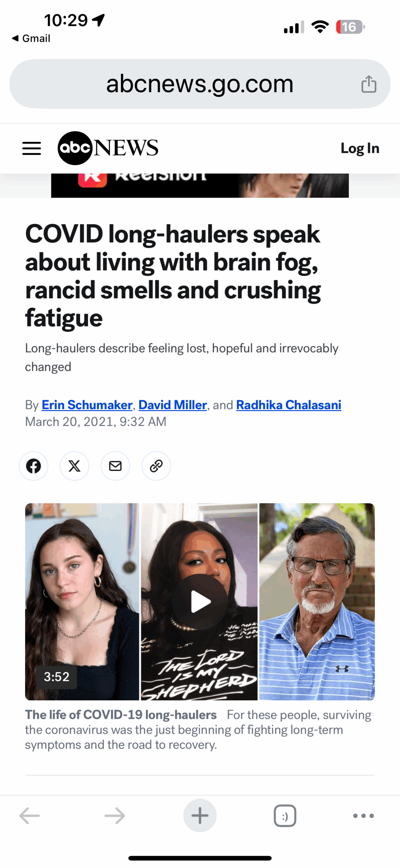The height and width of the screenshot is (868, 400).
Task: Open the browser tab switcher
Action: tap(285, 815)
